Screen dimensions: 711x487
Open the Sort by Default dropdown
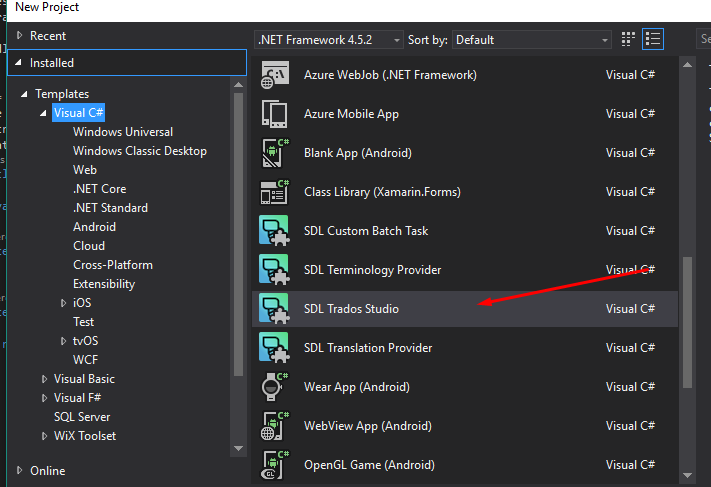click(x=532, y=40)
